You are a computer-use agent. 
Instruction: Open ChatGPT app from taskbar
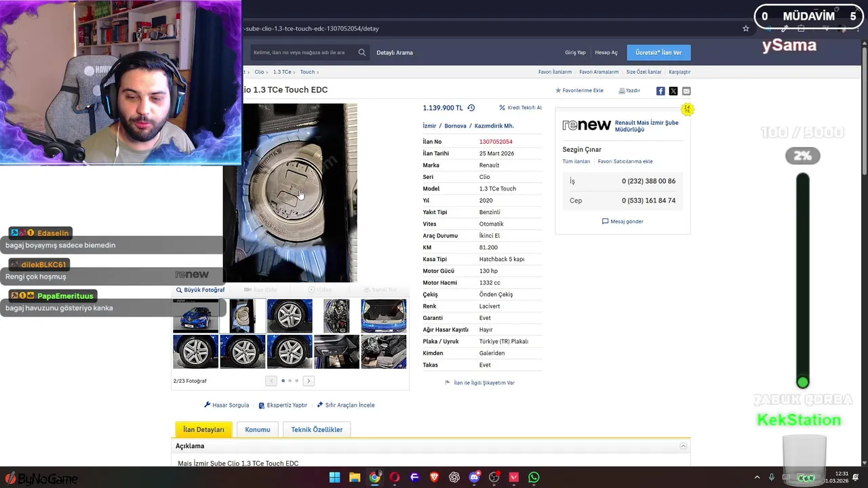point(454,477)
